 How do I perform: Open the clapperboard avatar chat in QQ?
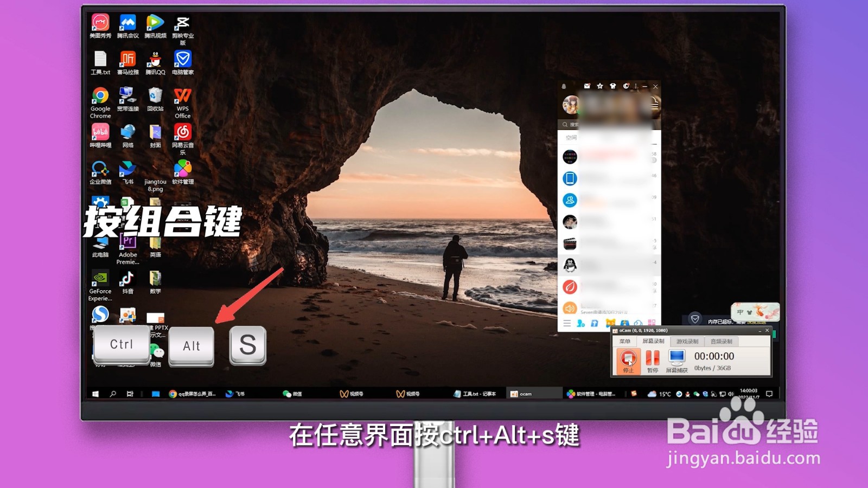tap(570, 243)
